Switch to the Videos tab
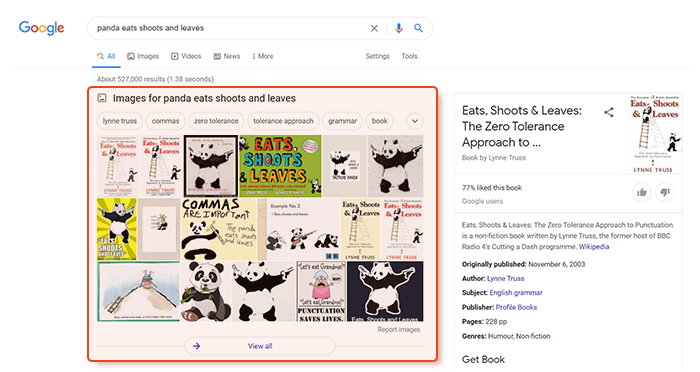Image resolution: width=700 pixels, height=372 pixels. pos(186,56)
